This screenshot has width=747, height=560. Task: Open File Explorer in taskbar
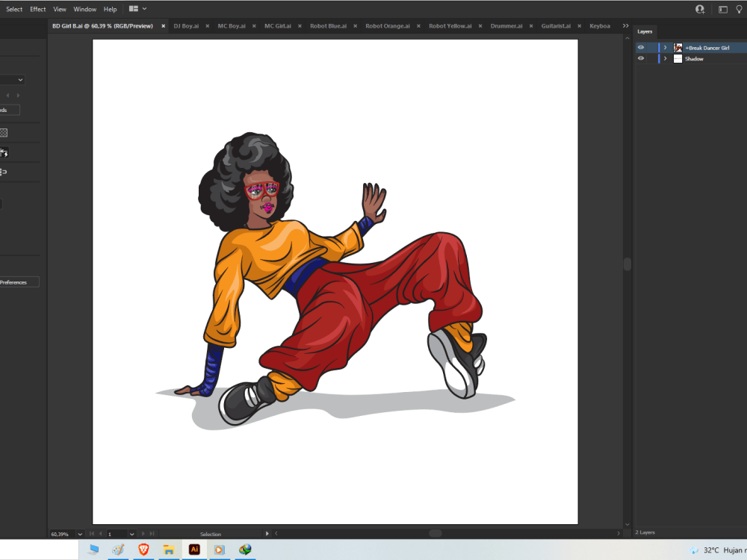tap(169, 550)
